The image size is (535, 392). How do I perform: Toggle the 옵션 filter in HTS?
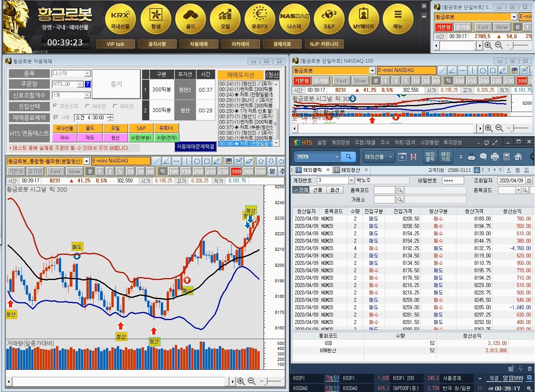pyautogui.click(x=334, y=190)
